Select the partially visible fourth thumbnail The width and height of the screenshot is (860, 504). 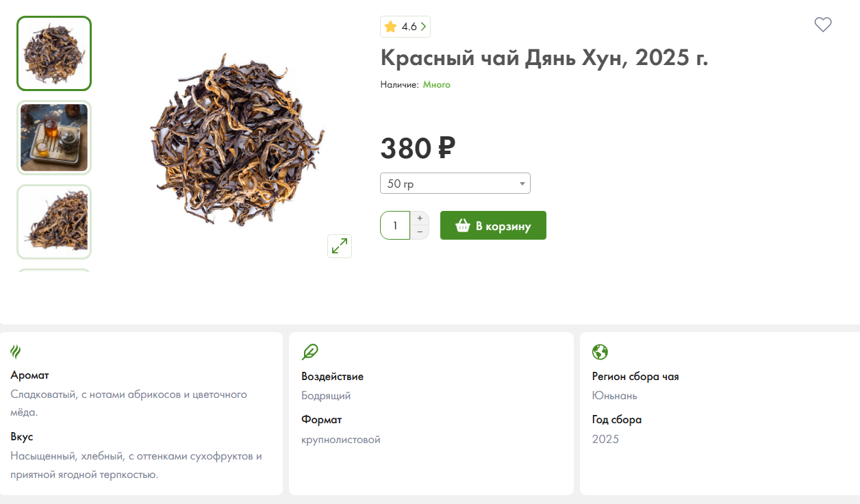click(54, 270)
